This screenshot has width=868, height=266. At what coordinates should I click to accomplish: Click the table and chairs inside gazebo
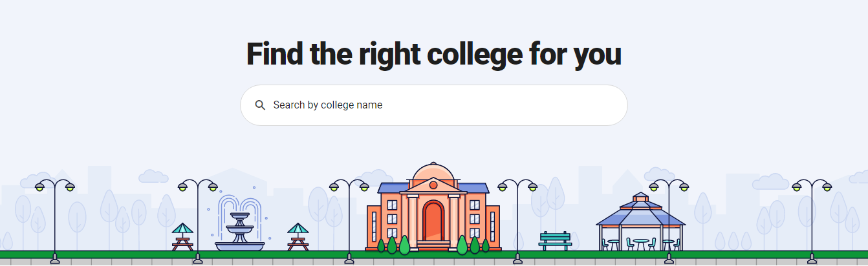[640, 244]
